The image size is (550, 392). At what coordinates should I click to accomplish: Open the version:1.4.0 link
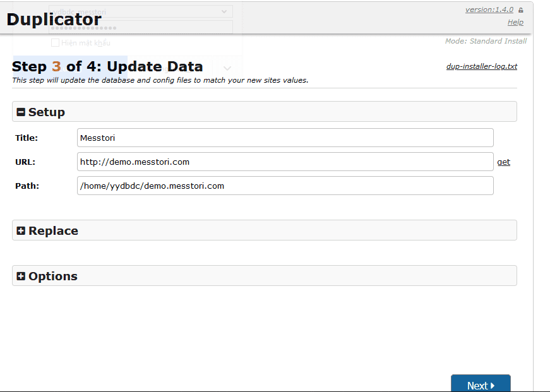pyautogui.click(x=489, y=9)
